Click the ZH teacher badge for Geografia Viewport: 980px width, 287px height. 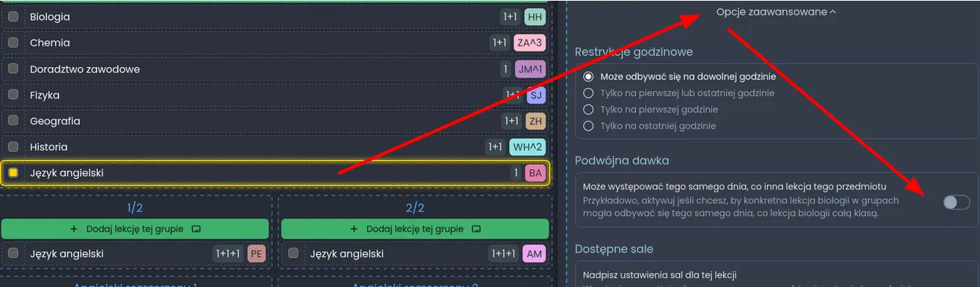(535, 121)
